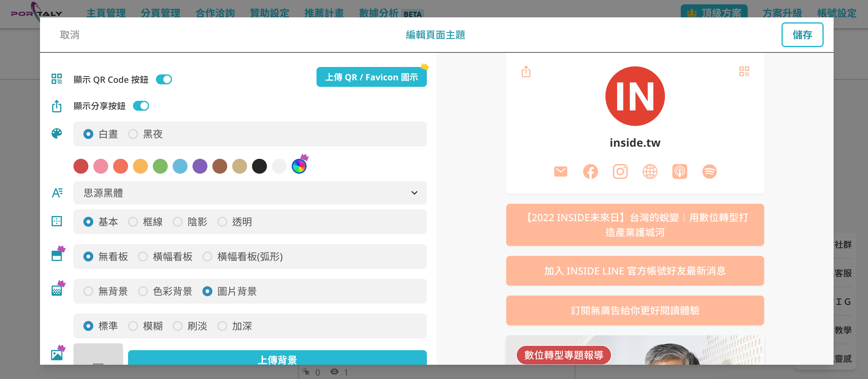Pick the purple color swatch
This screenshot has width=868, height=379.
(200, 166)
